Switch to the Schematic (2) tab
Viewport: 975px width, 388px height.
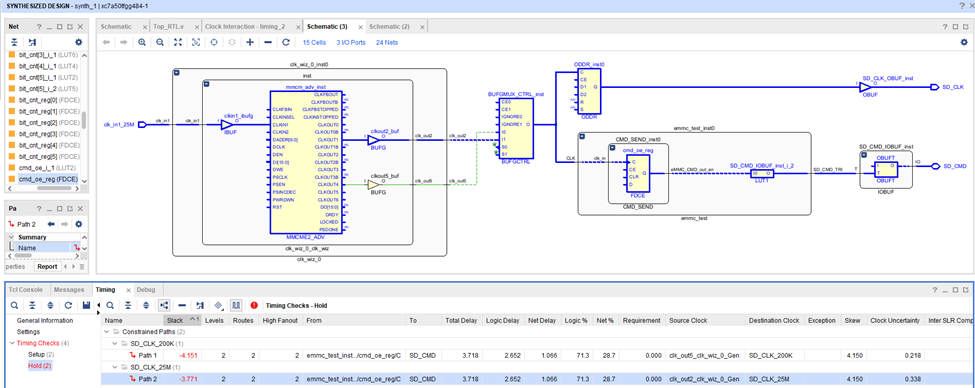389,27
